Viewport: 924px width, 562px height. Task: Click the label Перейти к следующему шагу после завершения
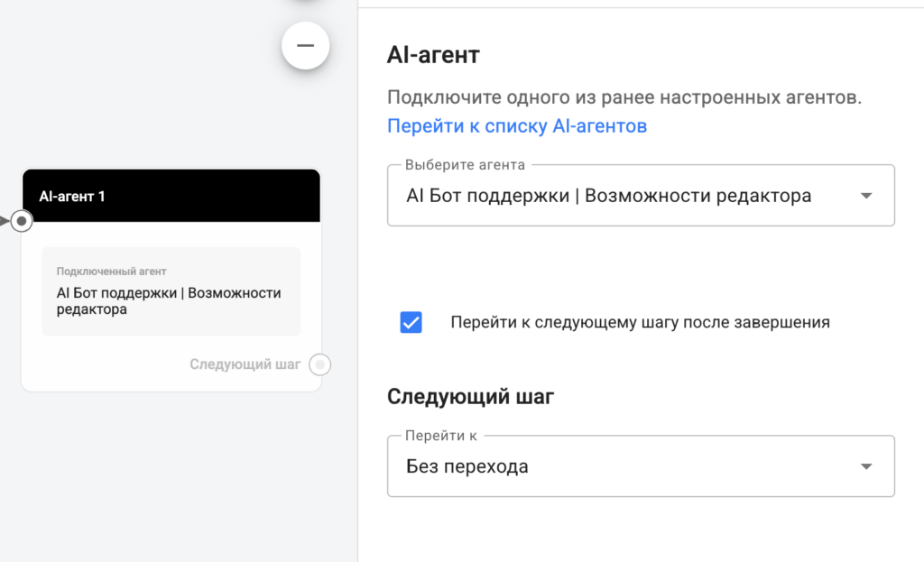pos(640,322)
